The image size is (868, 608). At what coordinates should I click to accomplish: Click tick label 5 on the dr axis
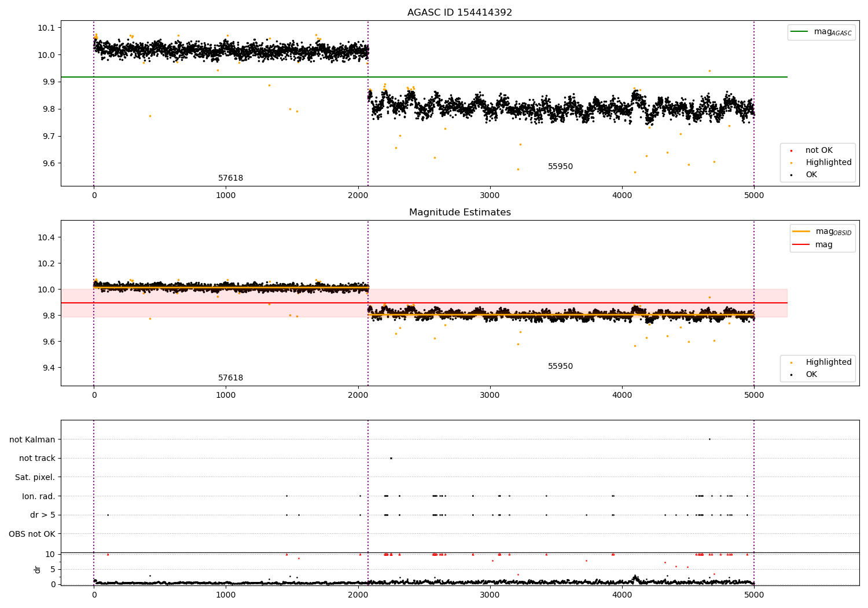coord(53,569)
